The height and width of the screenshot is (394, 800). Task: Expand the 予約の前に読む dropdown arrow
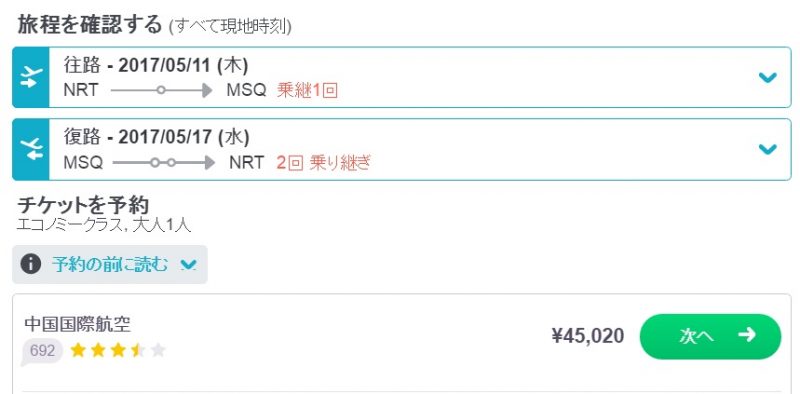(189, 265)
